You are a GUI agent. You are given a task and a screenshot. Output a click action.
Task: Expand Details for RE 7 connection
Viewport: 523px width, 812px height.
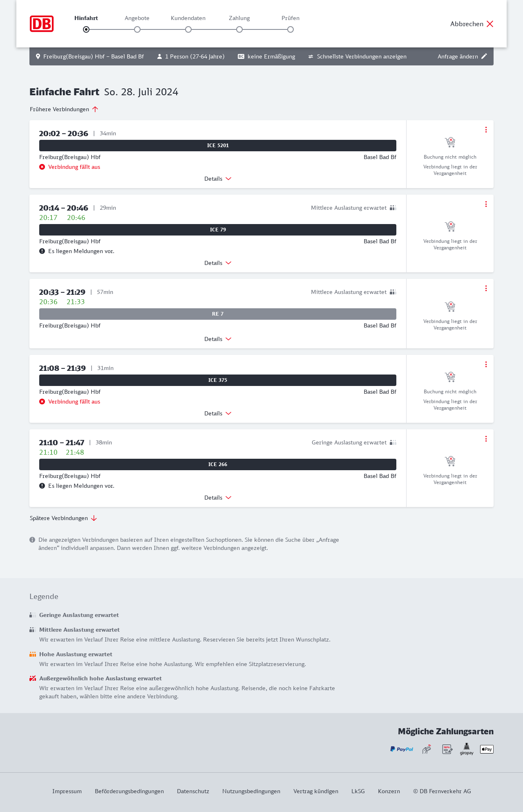pyautogui.click(x=218, y=339)
